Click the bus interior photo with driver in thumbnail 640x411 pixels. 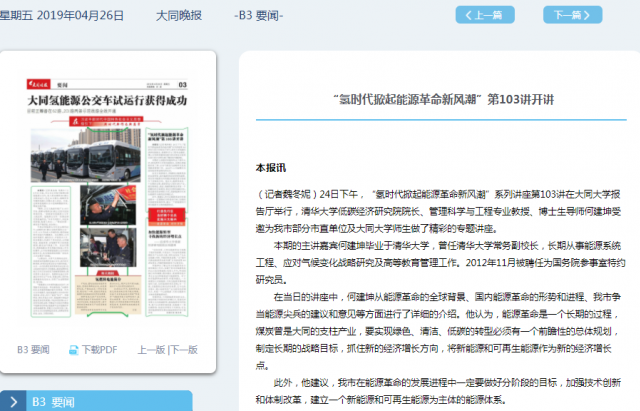pos(108,204)
